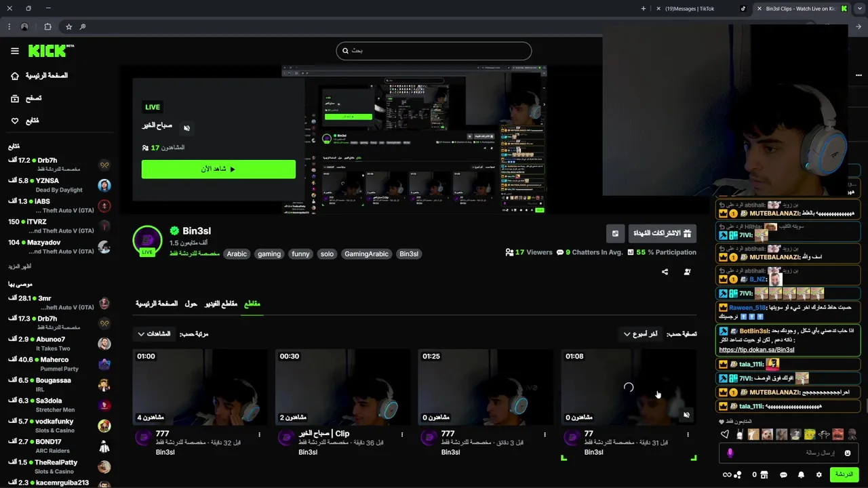The image size is (868, 488).
Task: Click the magnifier icon in the search box
Action: click(x=345, y=51)
